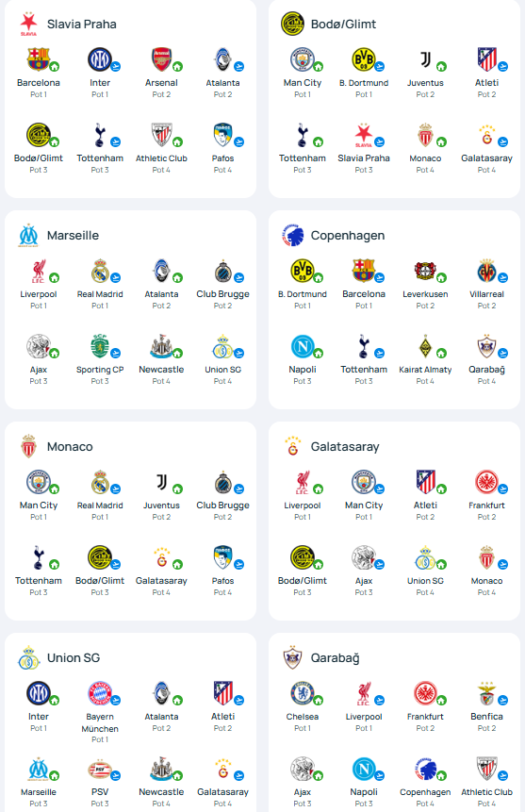Select Real Madrid crest in Marseille card
Viewport: 525px width, 812px height.
coord(99,271)
